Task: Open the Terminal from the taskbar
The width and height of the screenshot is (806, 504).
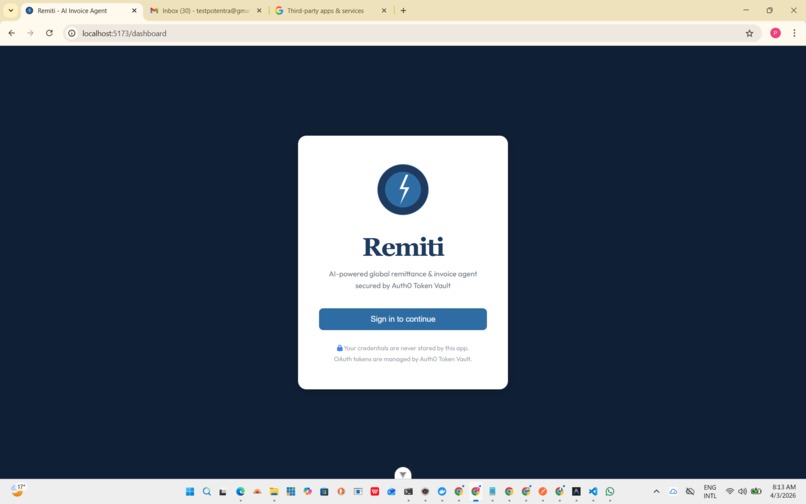Action: click(408, 492)
